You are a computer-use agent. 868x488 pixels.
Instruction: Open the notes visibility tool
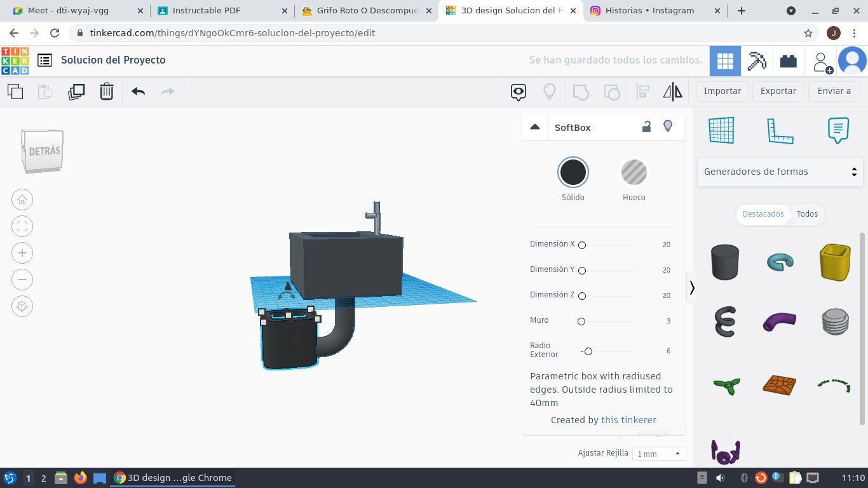(519, 91)
